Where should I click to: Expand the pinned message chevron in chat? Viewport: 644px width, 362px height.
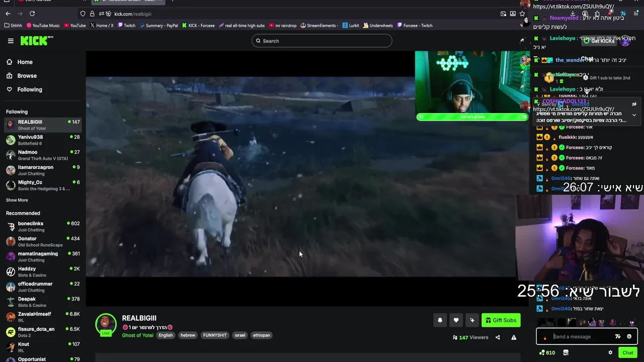pos(634,115)
